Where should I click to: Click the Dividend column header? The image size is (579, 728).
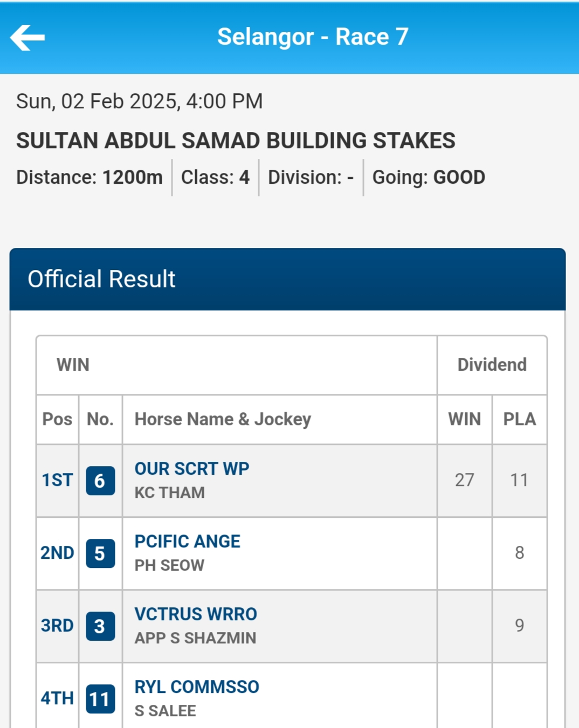click(x=492, y=365)
